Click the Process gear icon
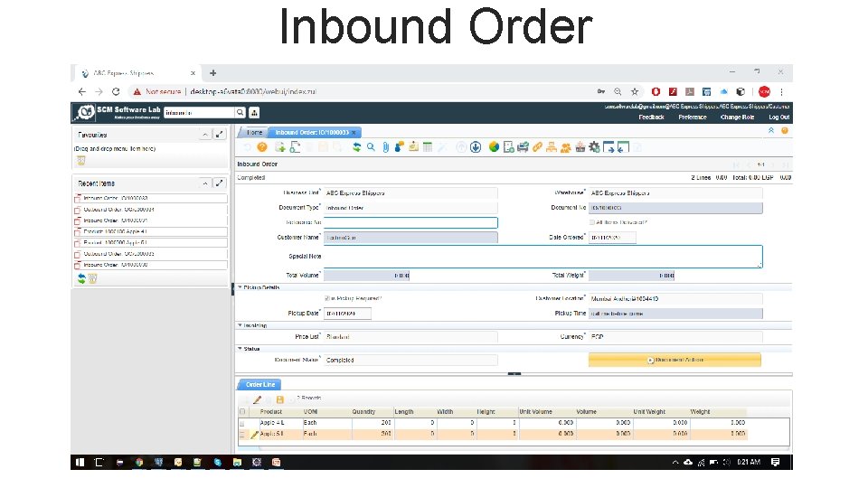Image resolution: width=868 pixels, height=488 pixels. [595, 147]
